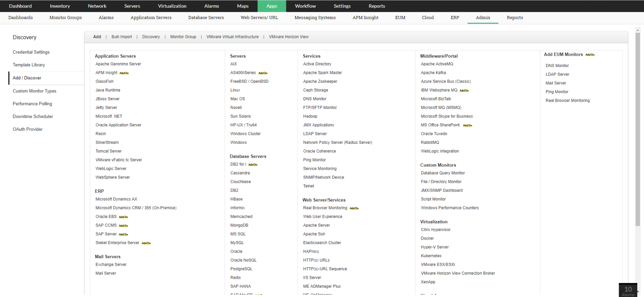Open the Alarms top menu

(x=212, y=6)
